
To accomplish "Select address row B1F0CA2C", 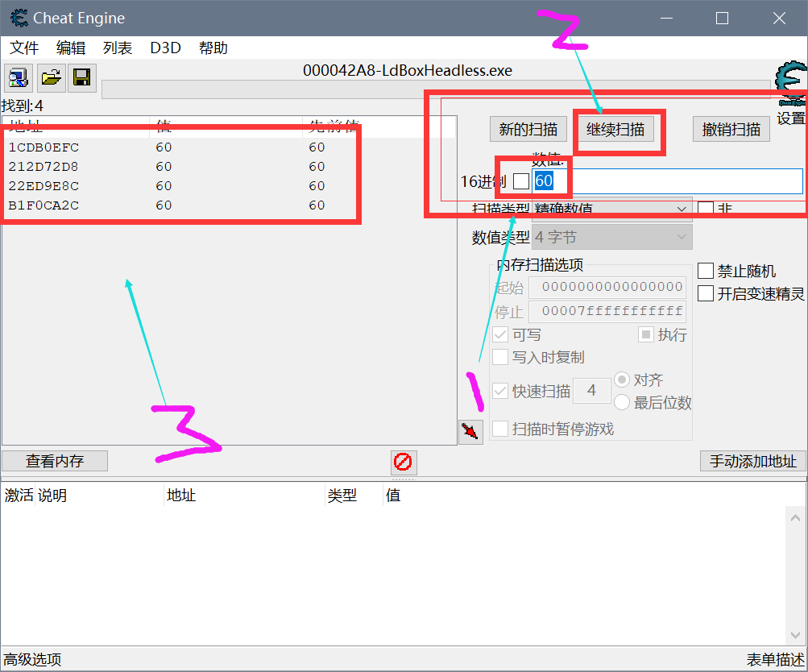I will pos(230,205).
